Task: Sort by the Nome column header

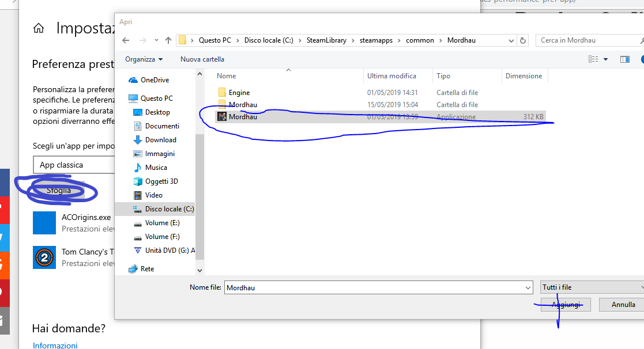Action: tap(227, 76)
